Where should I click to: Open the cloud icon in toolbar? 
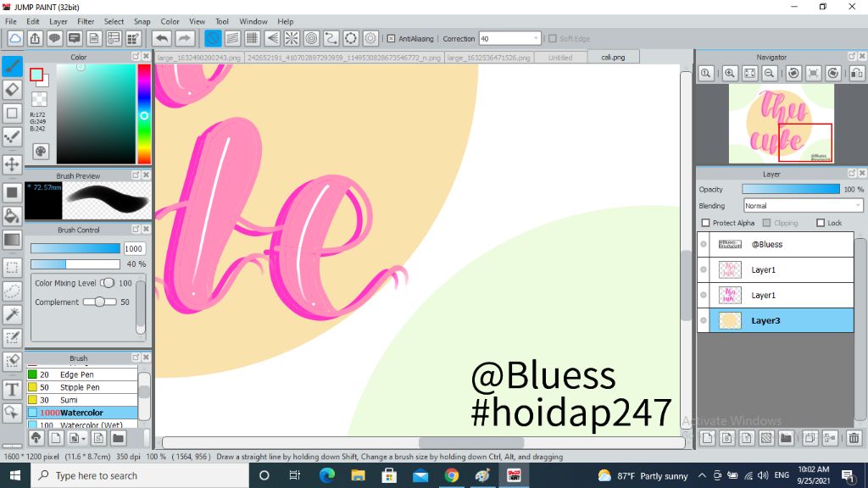click(15, 38)
